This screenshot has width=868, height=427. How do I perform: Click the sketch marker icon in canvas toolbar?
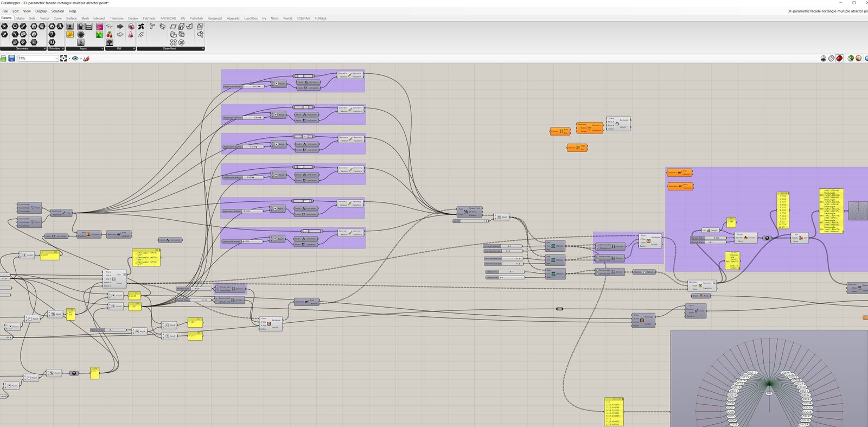pos(86,58)
